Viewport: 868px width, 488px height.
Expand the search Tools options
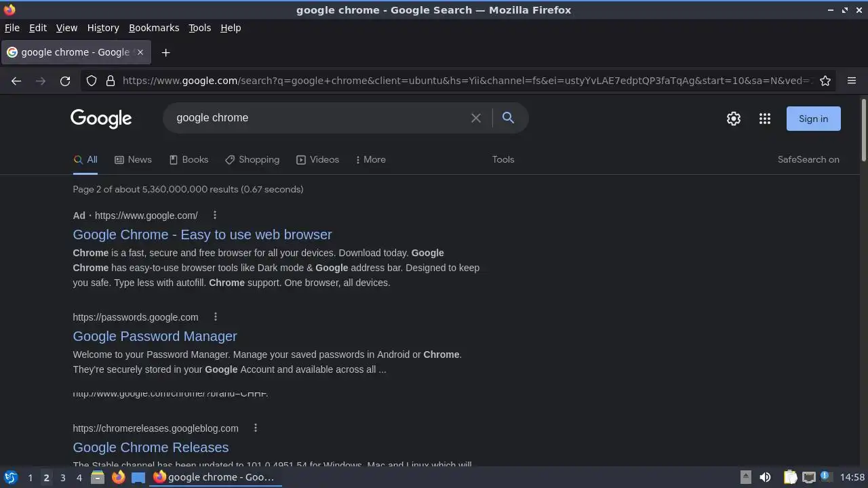pos(503,159)
